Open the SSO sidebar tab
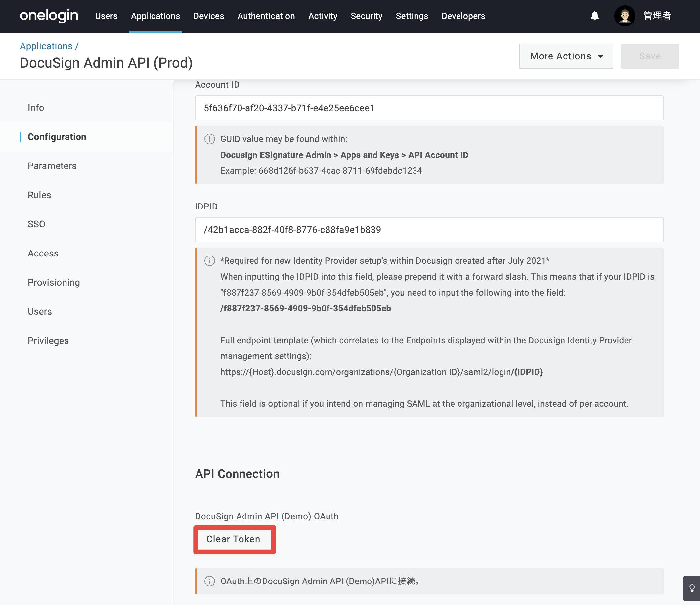Viewport: 700px width, 605px height. [36, 224]
